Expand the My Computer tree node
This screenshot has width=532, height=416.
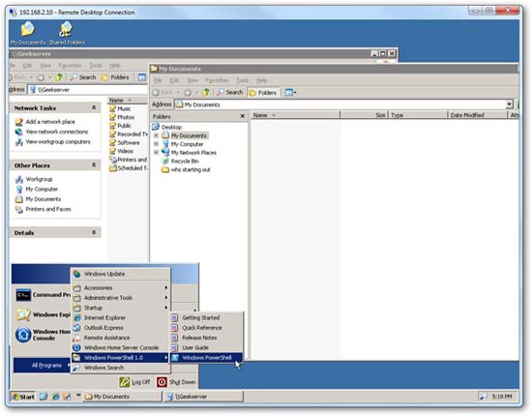156,144
